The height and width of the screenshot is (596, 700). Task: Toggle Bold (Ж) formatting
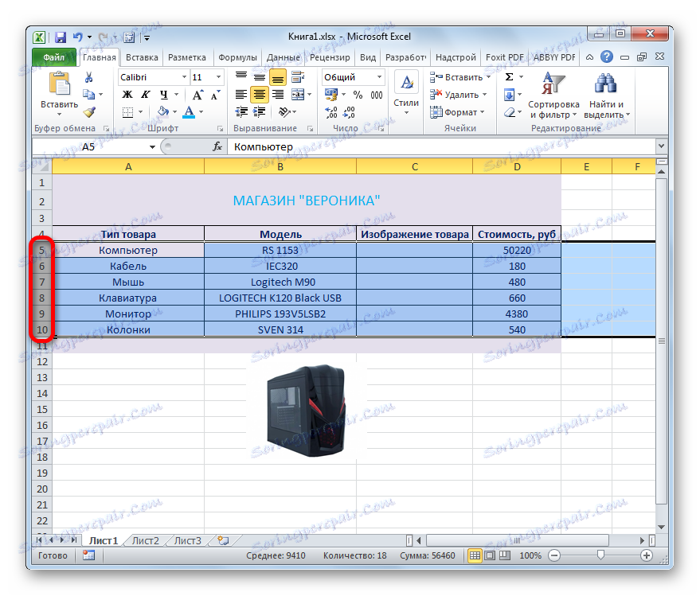click(127, 95)
